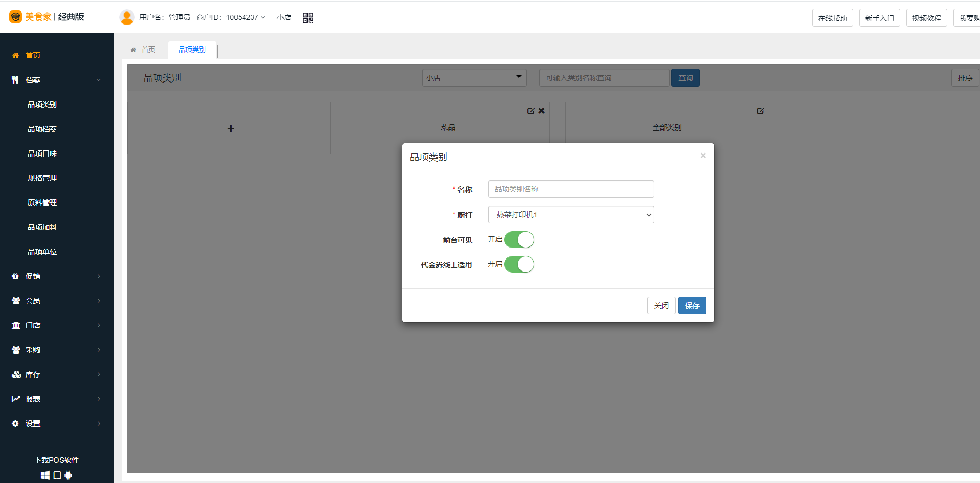This screenshot has width=980, height=483.
Task: Focus the category name search field
Action: coord(605,78)
